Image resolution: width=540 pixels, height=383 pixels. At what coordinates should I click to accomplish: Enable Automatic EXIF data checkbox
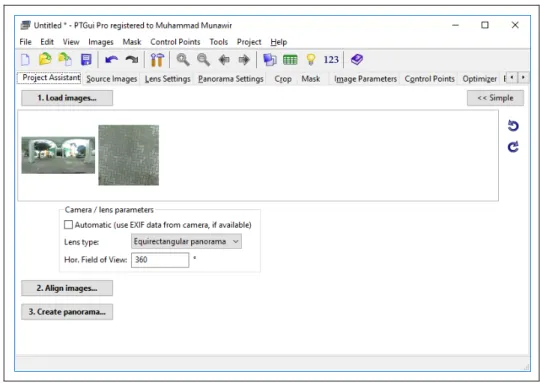69,225
